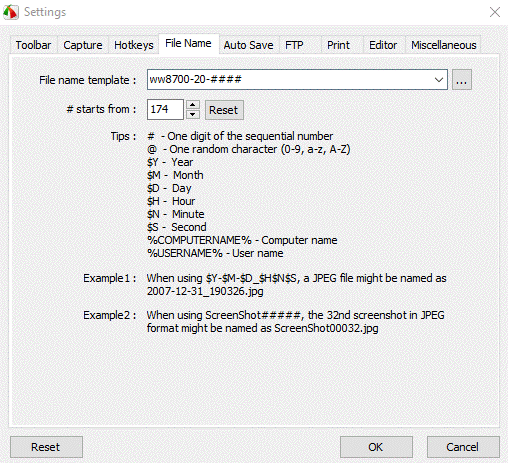Switch to the Capture tab

click(x=83, y=45)
